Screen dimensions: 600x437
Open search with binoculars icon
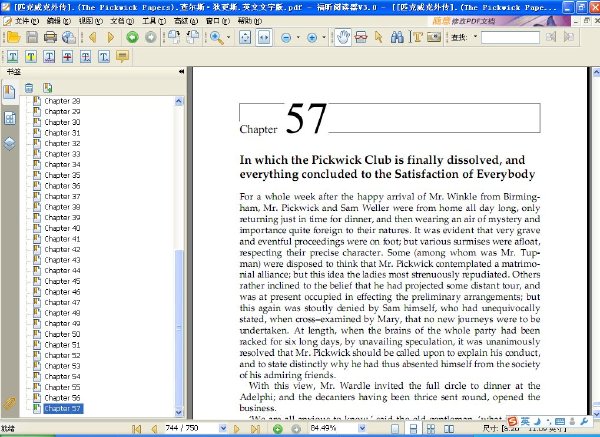397,37
